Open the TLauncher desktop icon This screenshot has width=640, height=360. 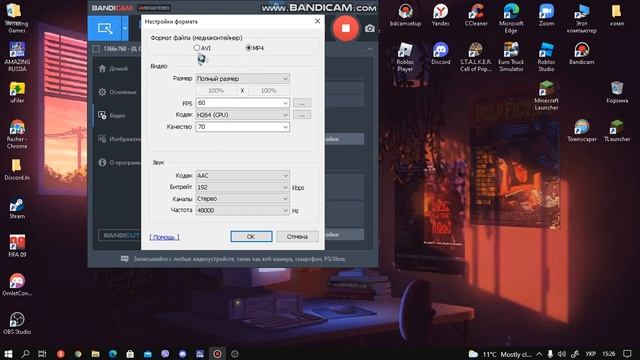tap(617, 131)
